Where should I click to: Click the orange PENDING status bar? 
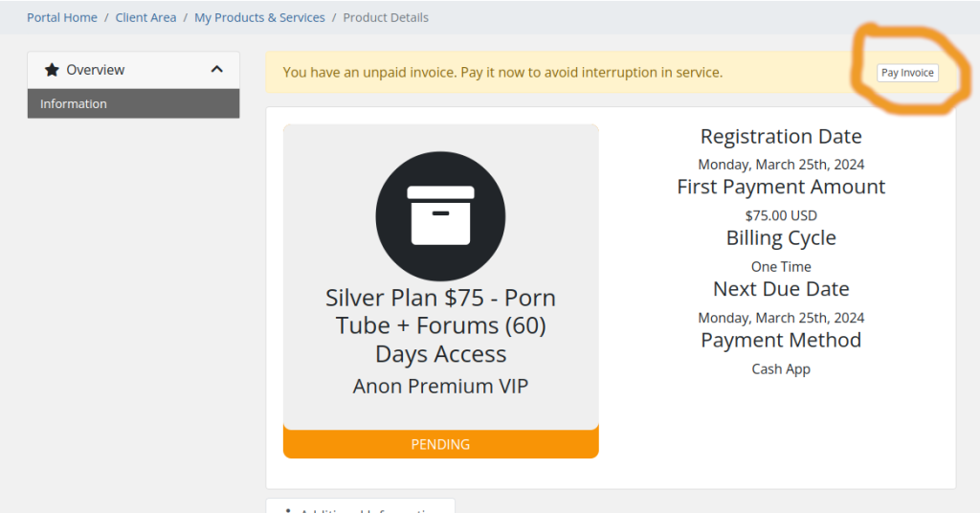440,444
